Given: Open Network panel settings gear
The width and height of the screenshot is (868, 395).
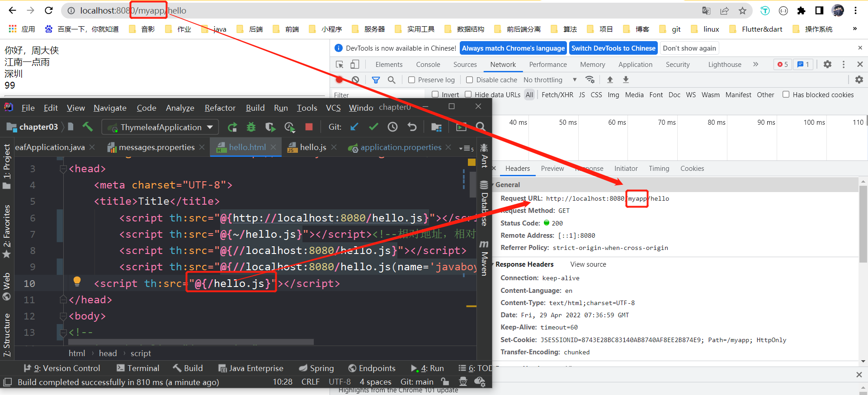Looking at the screenshot, I should pos(859,80).
